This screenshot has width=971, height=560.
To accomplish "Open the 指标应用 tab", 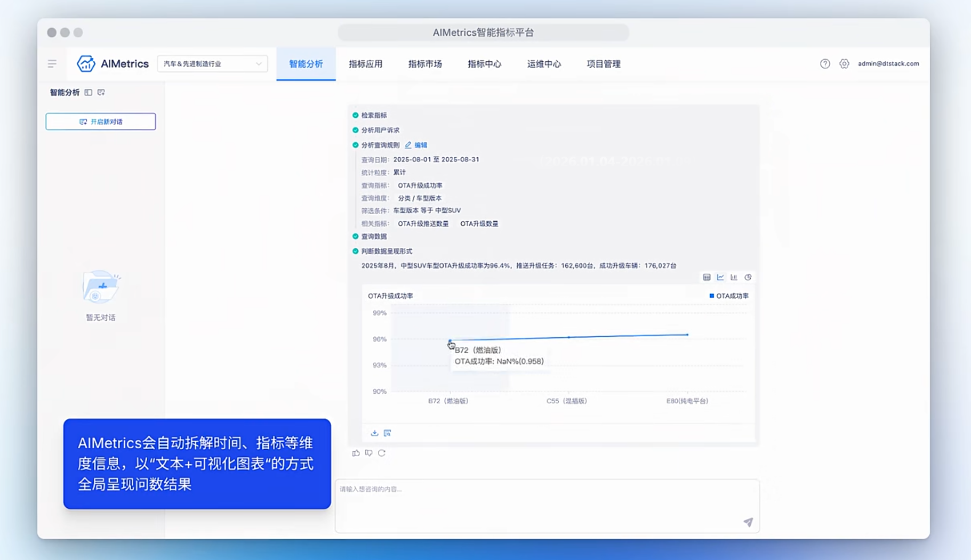I will coord(366,64).
